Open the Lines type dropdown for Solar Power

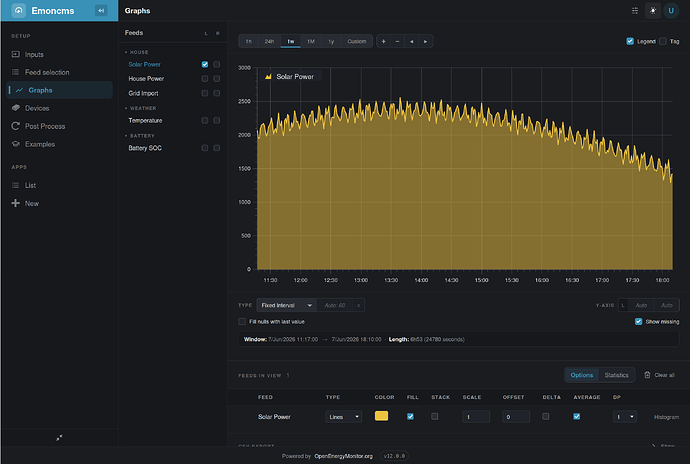(x=344, y=417)
